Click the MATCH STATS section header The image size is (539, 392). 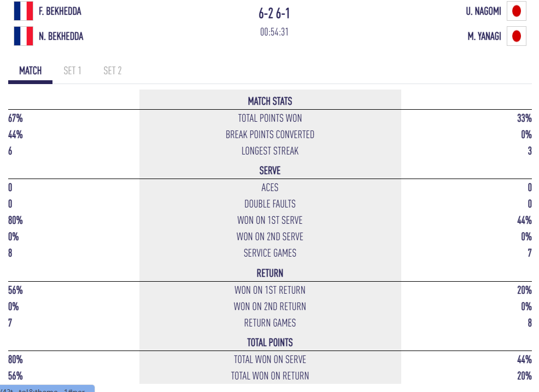pos(270,101)
